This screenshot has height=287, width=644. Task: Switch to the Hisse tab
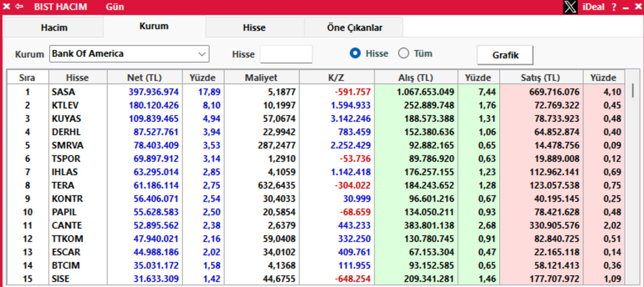tap(254, 27)
